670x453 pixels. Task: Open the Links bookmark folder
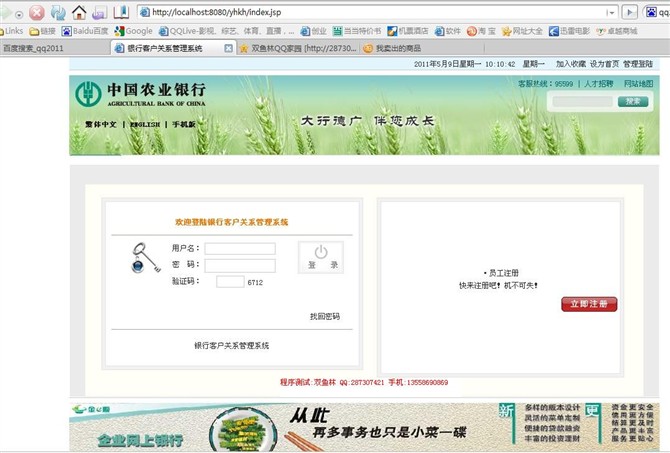[x=12, y=31]
